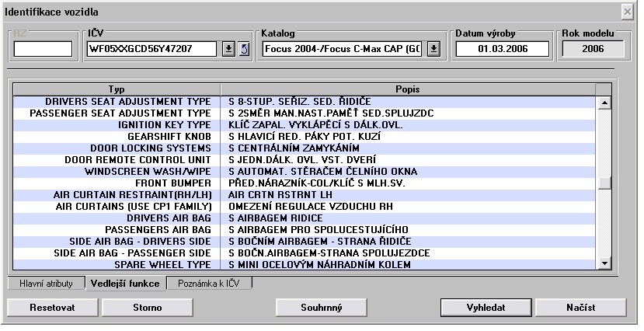Click the Souhrnný button

[x=321, y=308]
